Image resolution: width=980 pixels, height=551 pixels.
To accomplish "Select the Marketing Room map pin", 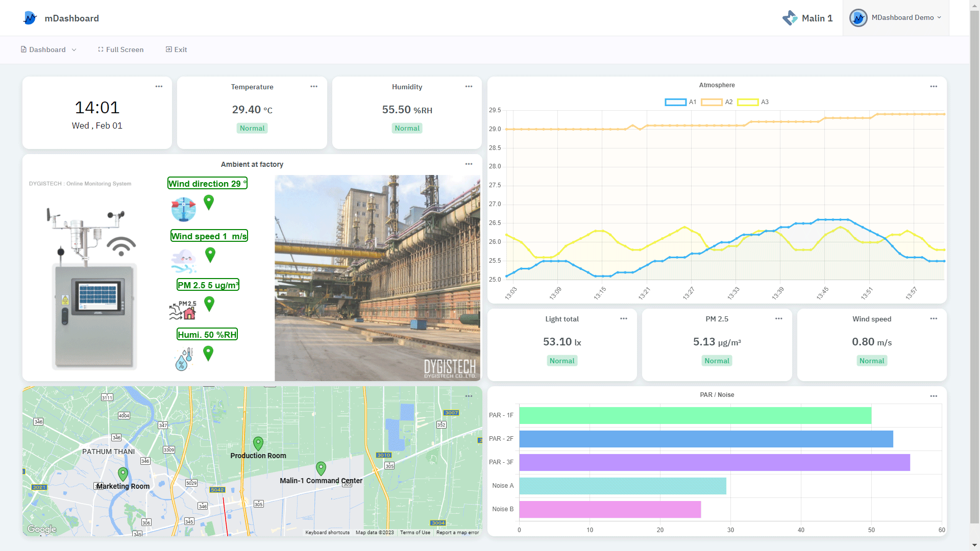I will [x=123, y=473].
